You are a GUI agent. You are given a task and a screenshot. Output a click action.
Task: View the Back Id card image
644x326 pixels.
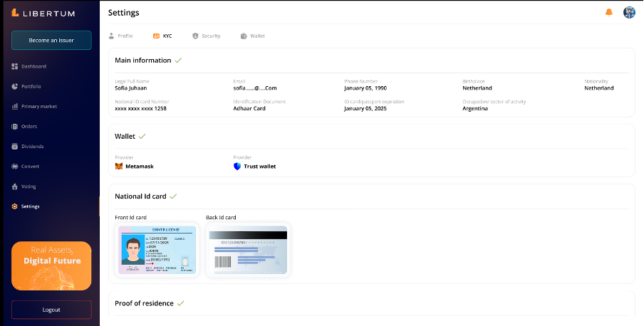tap(248, 251)
